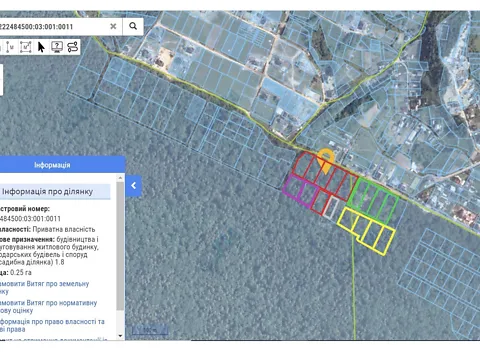Click inside the purple outlined land parcel
Viewport: 480px width, 360px height.
301,190
